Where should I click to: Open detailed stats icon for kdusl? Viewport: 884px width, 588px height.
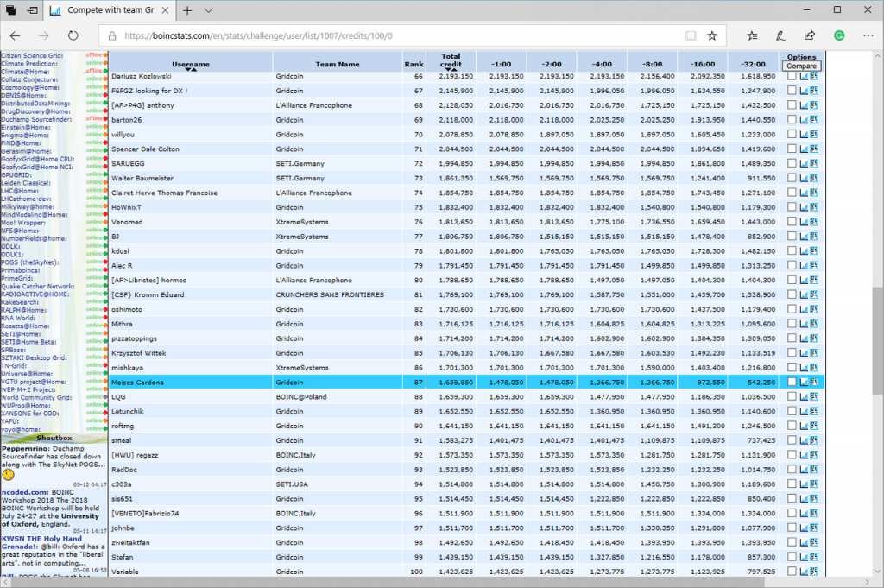814,251
